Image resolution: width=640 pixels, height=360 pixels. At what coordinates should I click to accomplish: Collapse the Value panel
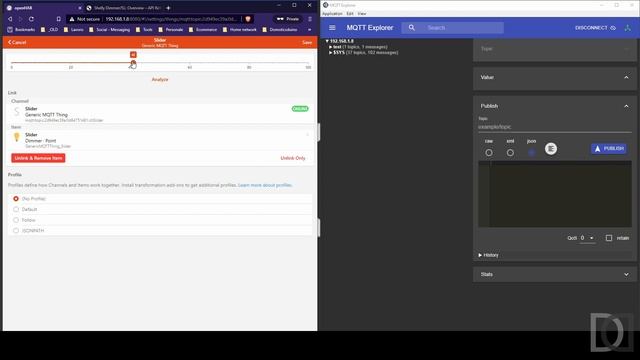point(626,78)
